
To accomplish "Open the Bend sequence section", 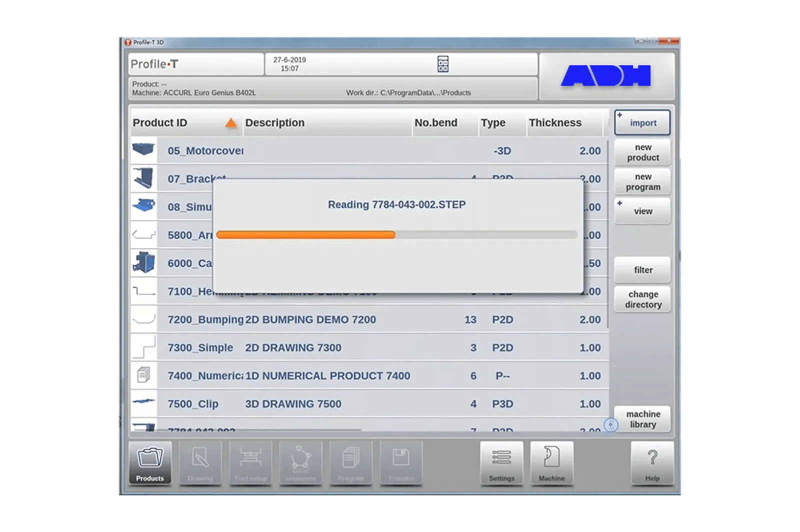I will click(x=300, y=464).
